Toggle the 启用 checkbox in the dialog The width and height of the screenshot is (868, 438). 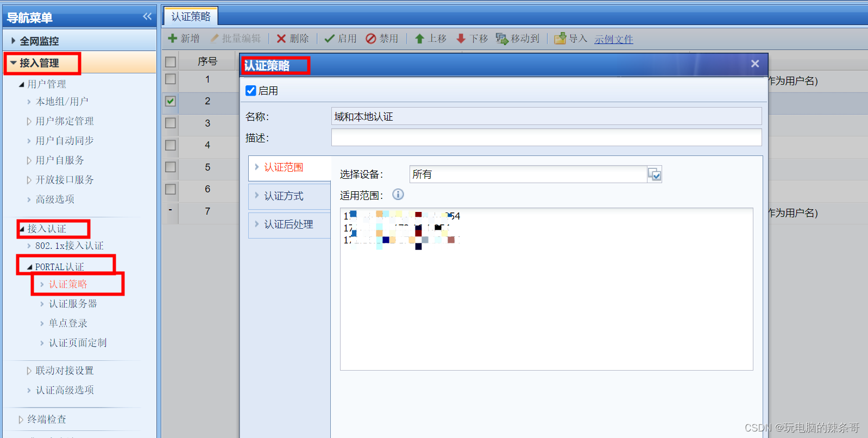251,91
